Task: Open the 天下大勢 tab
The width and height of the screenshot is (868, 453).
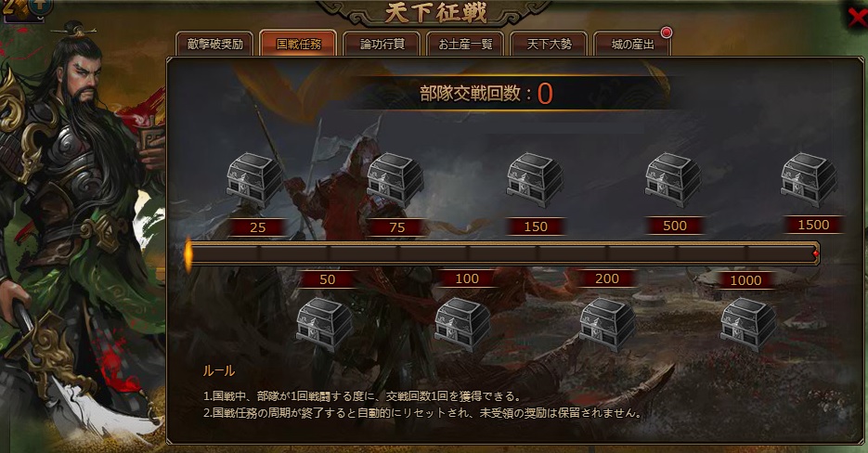Action: pos(549,44)
